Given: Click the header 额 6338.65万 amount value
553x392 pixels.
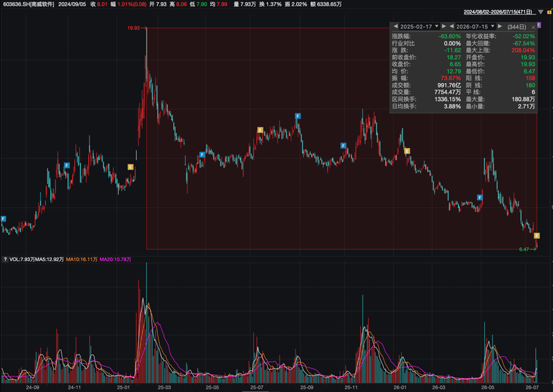Looking at the screenshot, I should pos(326,4).
